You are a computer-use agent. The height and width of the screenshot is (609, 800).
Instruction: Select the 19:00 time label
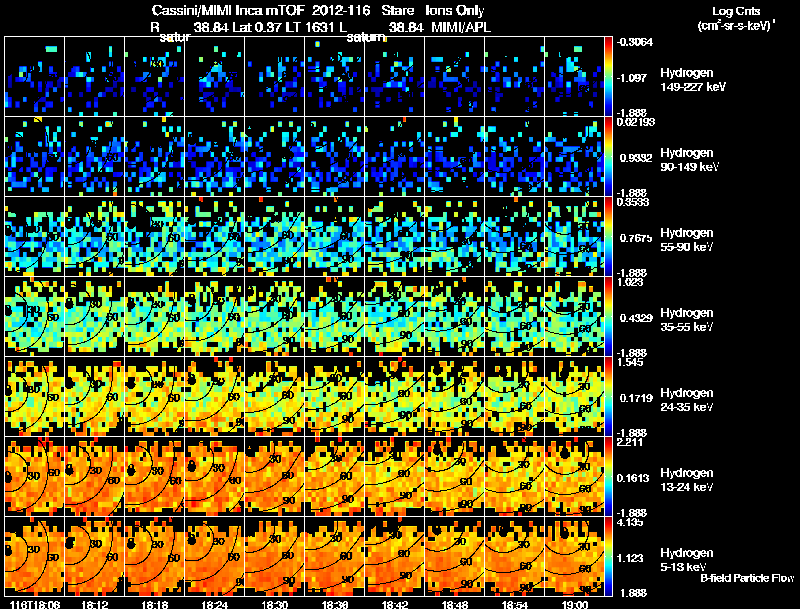[574, 604]
